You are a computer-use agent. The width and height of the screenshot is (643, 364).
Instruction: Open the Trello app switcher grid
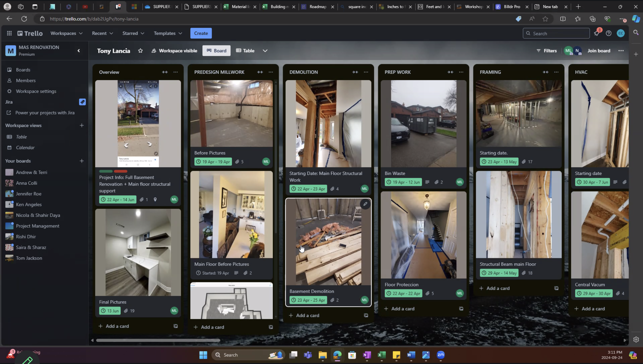[9, 33]
